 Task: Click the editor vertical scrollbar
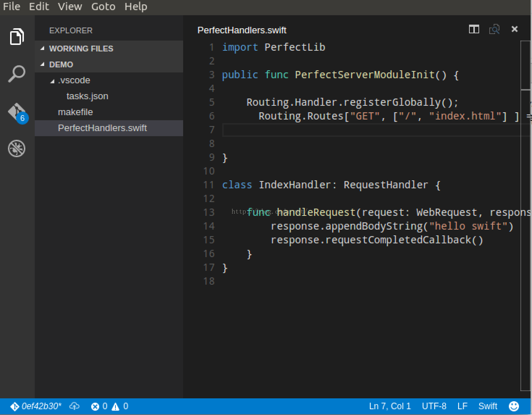pos(525,215)
